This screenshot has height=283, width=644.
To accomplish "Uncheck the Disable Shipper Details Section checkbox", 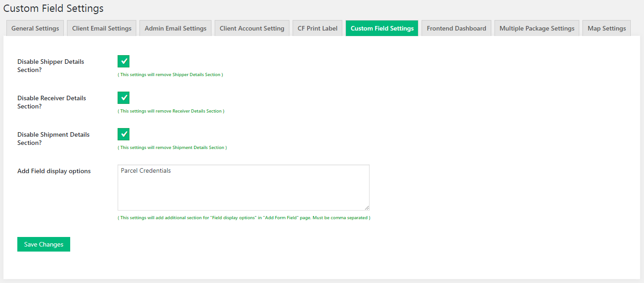I will 124,62.
